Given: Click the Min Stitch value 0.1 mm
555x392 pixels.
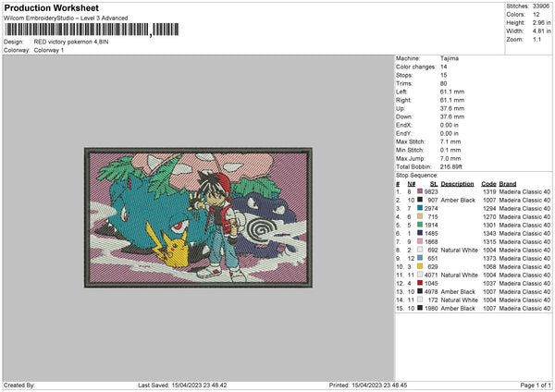Looking at the screenshot, I should coord(450,150).
